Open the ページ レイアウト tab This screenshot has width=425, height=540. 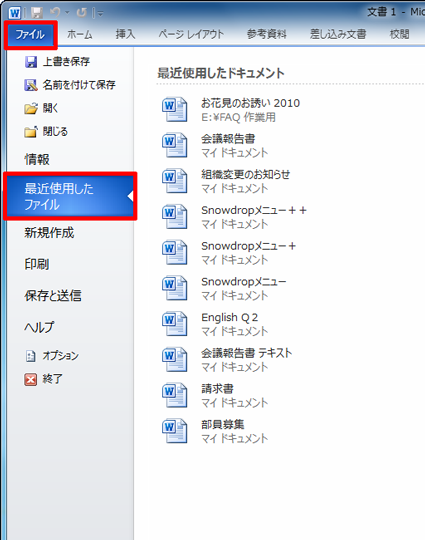(191, 34)
